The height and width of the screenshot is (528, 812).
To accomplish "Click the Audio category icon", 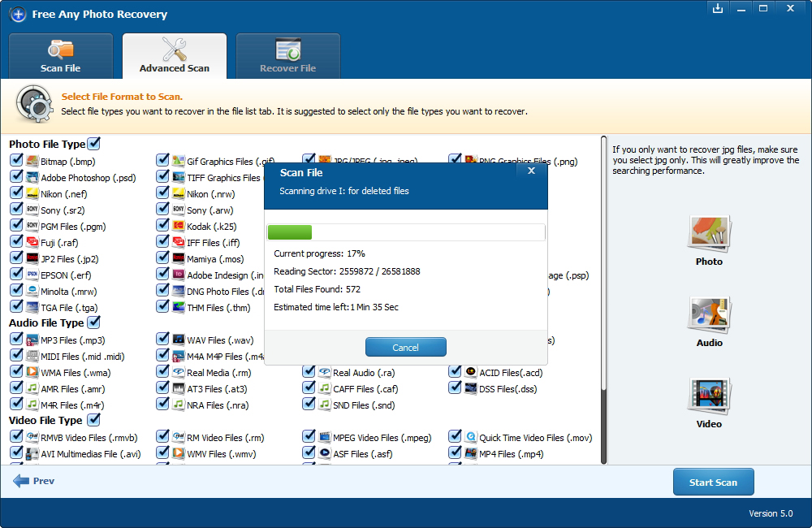I will [709, 314].
